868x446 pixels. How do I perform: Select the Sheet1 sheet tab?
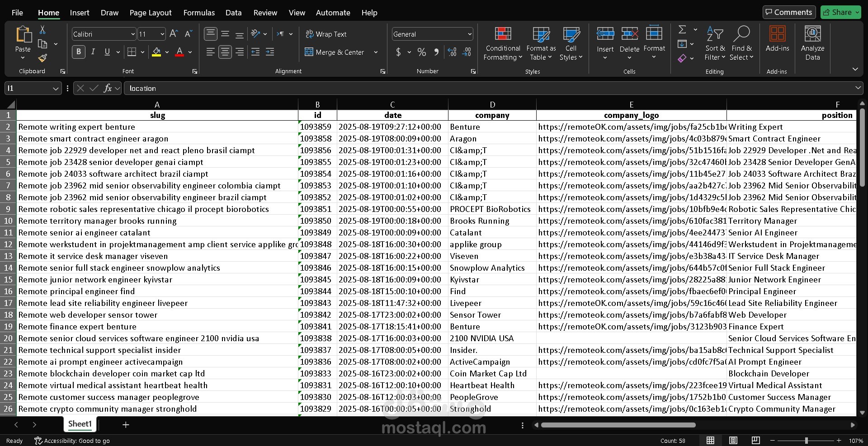click(x=80, y=424)
